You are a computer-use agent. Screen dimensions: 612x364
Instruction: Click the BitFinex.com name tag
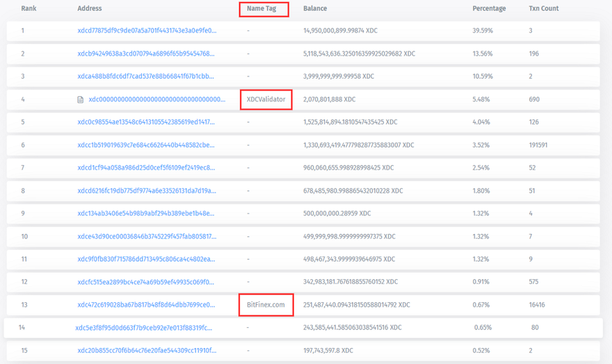coord(266,305)
